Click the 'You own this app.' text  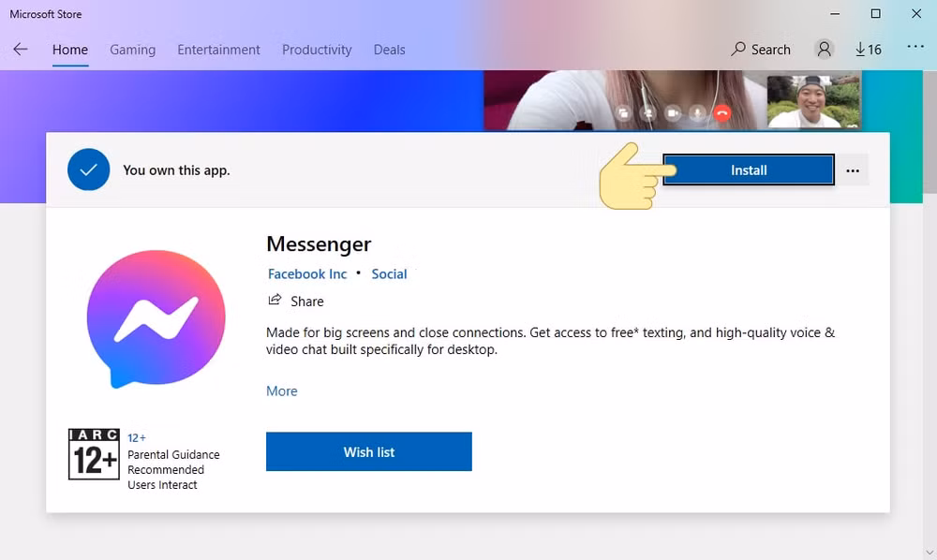(x=176, y=170)
